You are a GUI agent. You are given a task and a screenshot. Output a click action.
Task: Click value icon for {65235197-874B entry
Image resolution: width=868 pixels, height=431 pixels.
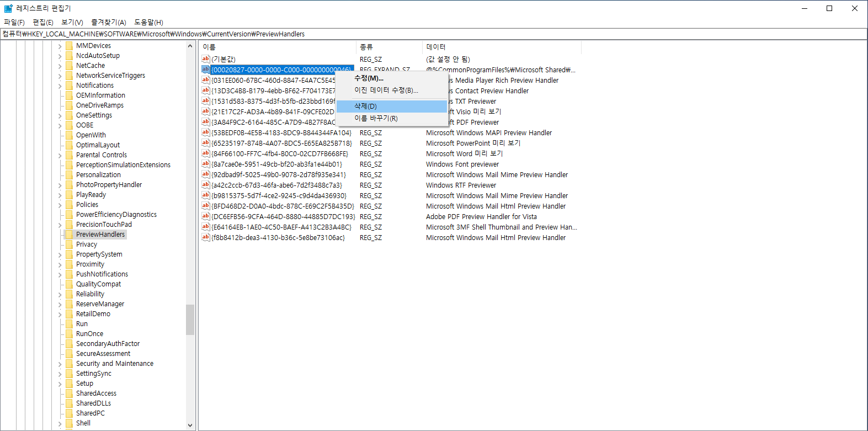206,143
